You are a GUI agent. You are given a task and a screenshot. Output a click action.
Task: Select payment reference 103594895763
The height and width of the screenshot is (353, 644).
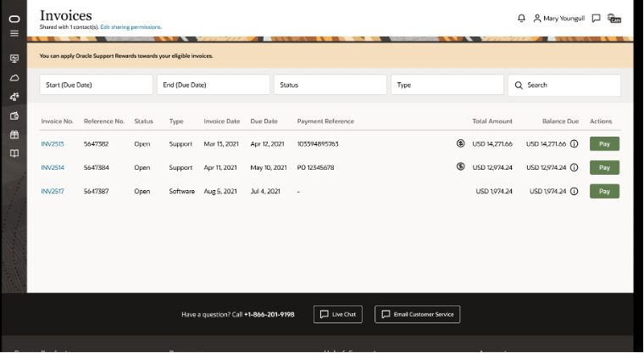click(x=318, y=144)
